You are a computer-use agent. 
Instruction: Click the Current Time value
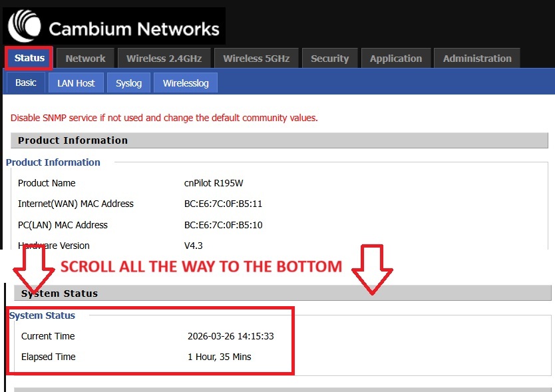[230, 336]
